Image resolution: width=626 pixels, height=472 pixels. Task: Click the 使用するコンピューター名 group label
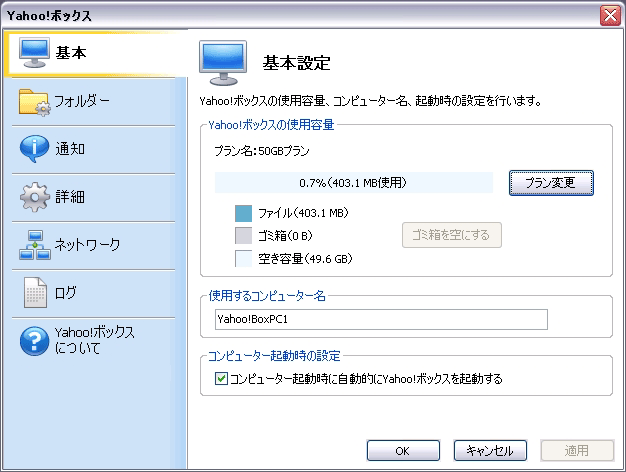coord(267,296)
